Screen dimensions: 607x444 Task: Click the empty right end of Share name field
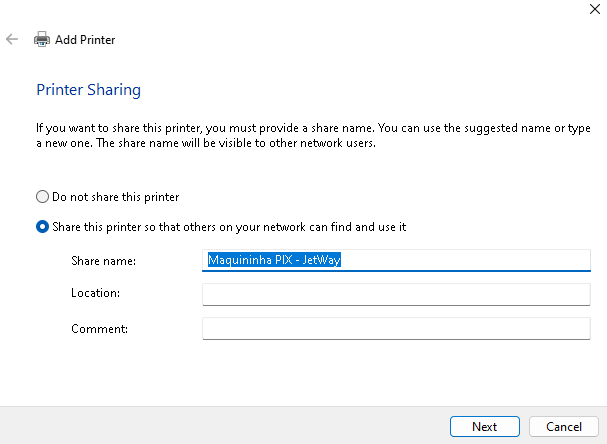[x=480, y=260]
